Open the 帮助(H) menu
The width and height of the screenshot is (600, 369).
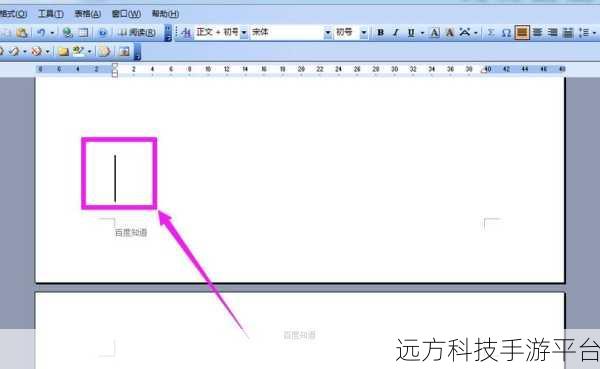click(x=165, y=14)
